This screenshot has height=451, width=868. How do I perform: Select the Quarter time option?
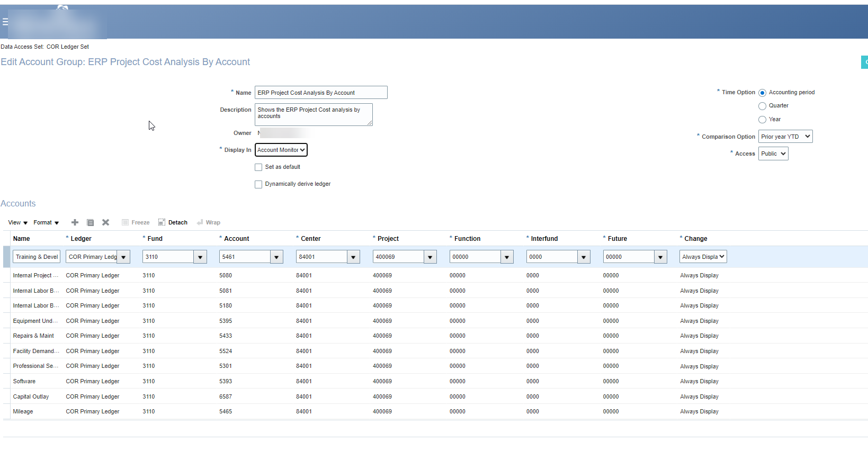762,106
